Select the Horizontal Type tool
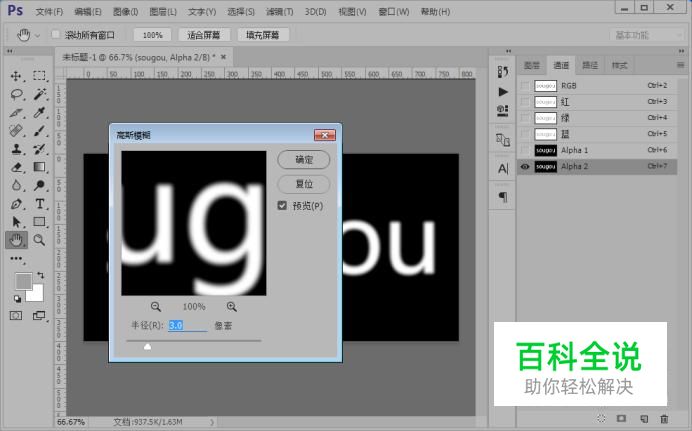The width and height of the screenshot is (692, 431). pos(39,204)
